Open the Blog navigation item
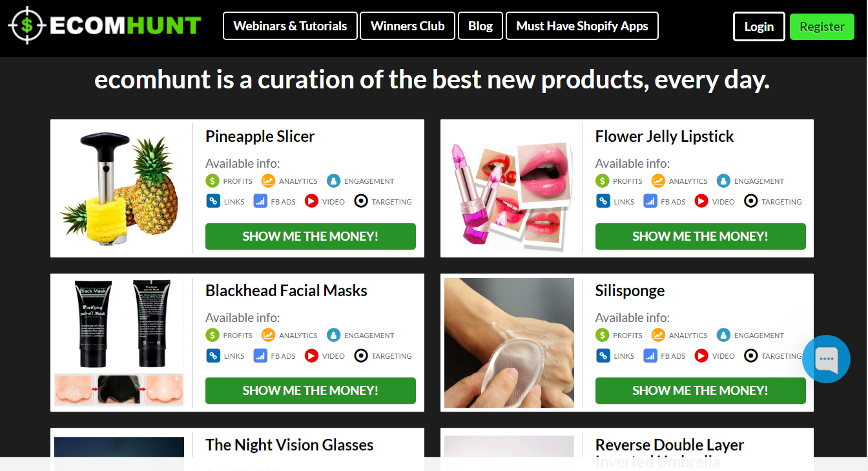Viewport: 868px width, 471px height. click(480, 26)
